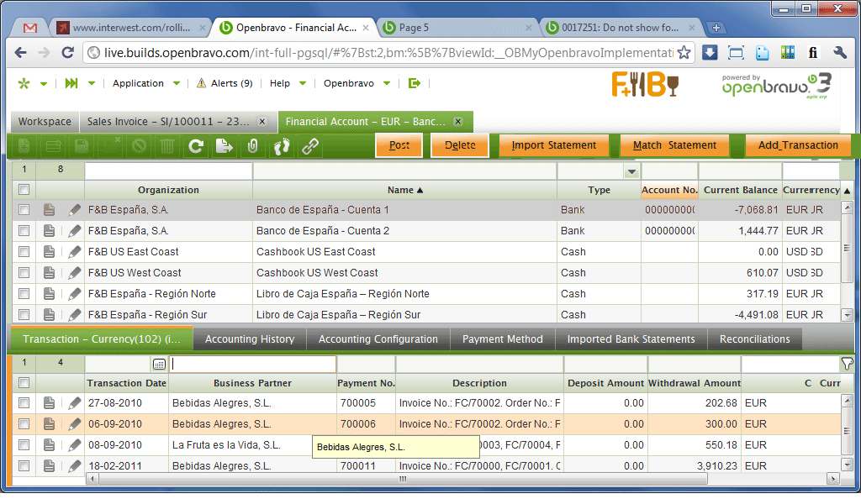Open the Accounting History tab
The height and width of the screenshot is (504, 861).
point(250,339)
